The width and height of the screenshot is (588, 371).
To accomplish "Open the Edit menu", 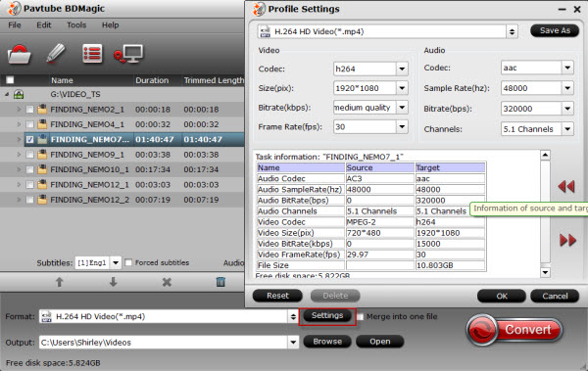I will [x=44, y=25].
